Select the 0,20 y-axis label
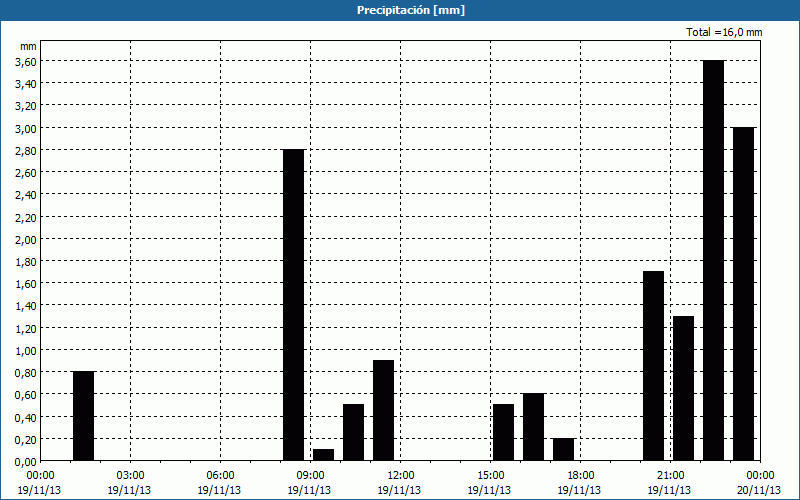Viewport: 800px width, 500px height. (x=26, y=440)
